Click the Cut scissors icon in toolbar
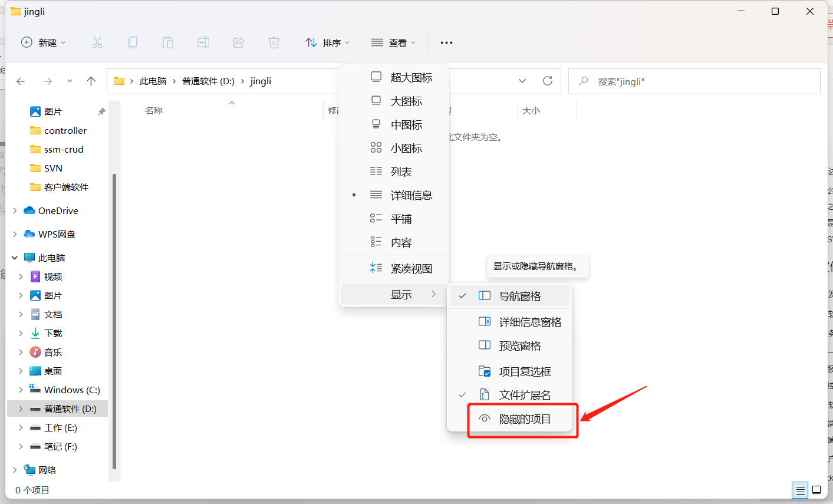Image resolution: width=833 pixels, height=504 pixels. coord(97,42)
